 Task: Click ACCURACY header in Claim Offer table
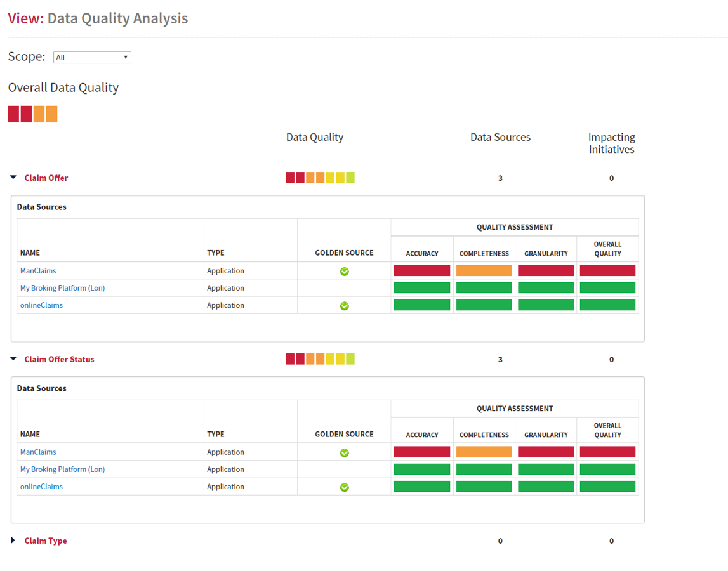coord(422,254)
